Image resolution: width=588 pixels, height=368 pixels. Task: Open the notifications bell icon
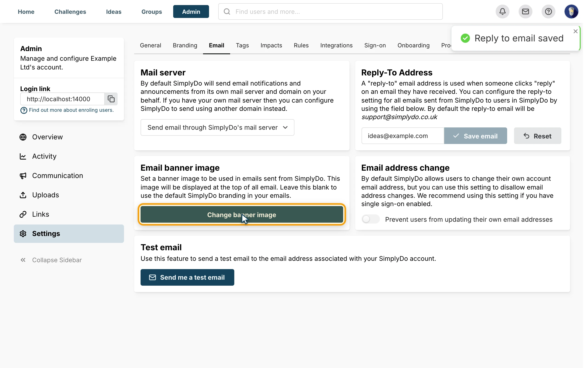coord(502,11)
